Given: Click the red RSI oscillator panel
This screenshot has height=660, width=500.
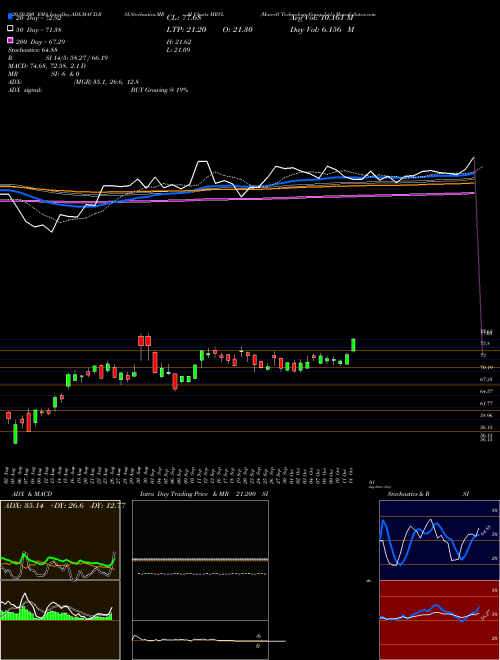Looking at the screenshot, I should (439, 620).
